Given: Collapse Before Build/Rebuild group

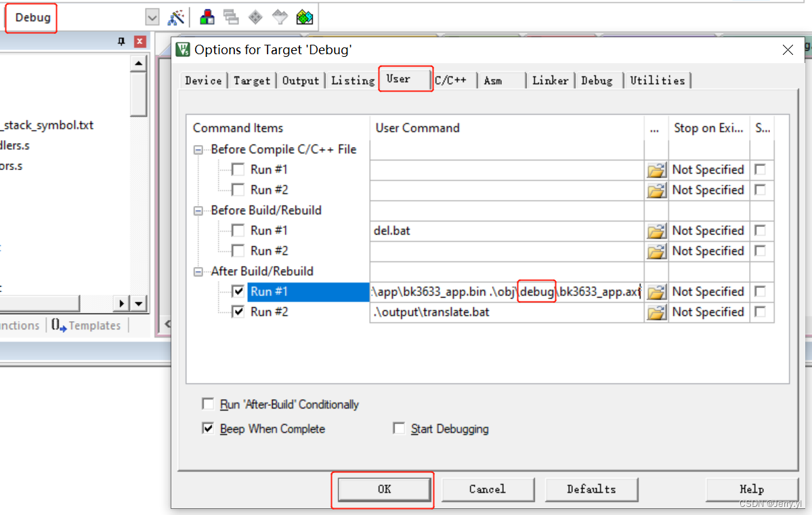Looking at the screenshot, I should click(x=198, y=211).
